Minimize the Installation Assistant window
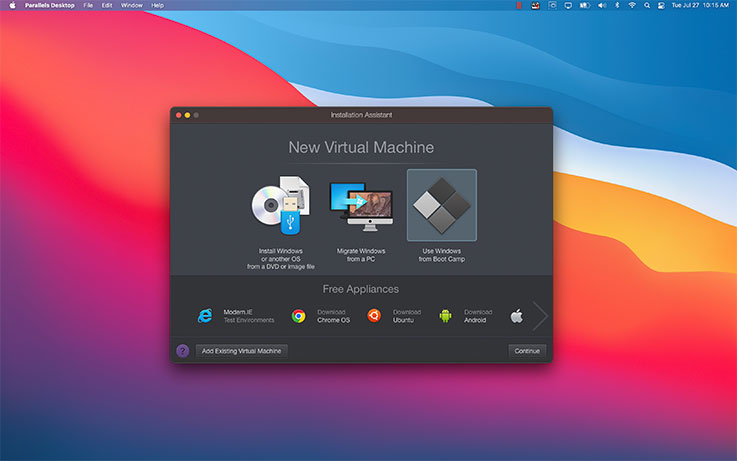 pos(187,115)
